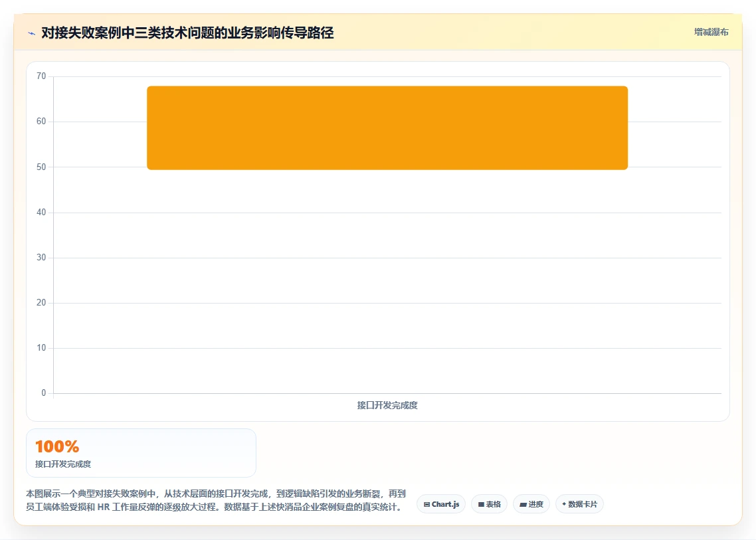This screenshot has width=756, height=540.
Task: Click the 表格 tag pill
Action: tap(489, 504)
